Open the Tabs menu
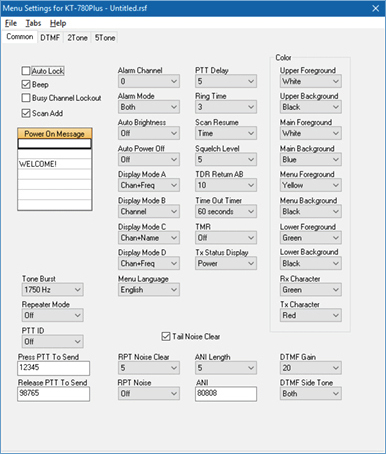This screenshot has width=386, height=454. tap(33, 23)
